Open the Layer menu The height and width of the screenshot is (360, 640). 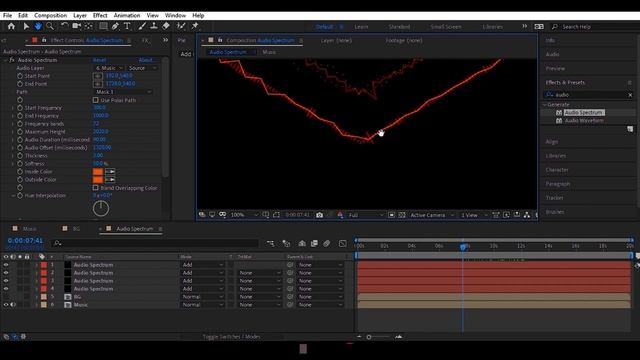pos(80,16)
